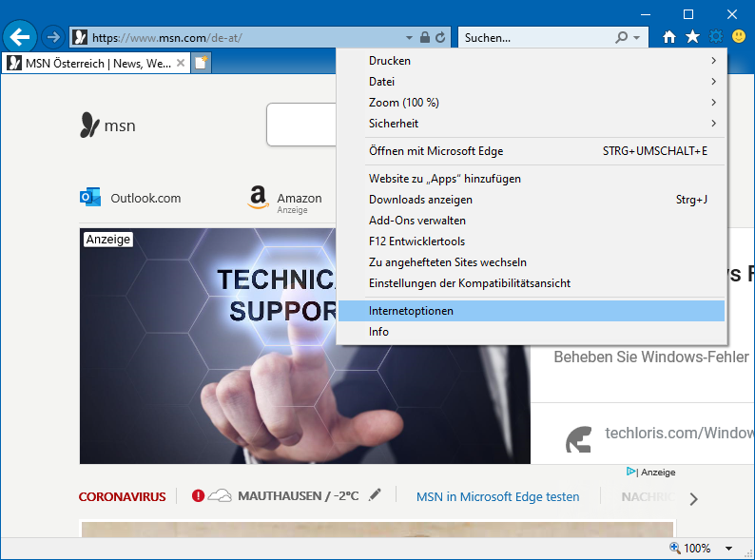Screen dimensions: 755x560
Task: Click the red weather alert icon
Action: click(x=198, y=495)
